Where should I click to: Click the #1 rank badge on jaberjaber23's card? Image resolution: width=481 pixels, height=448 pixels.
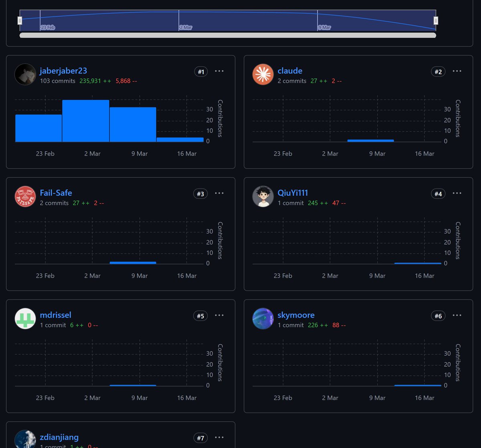tap(201, 71)
